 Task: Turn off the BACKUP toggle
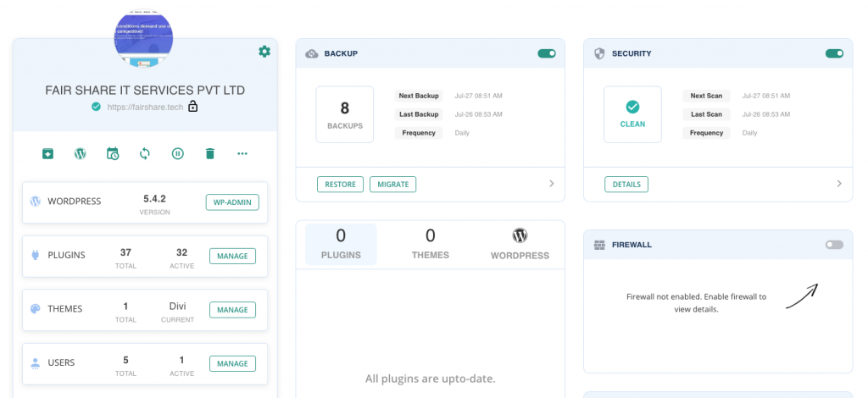click(x=547, y=53)
